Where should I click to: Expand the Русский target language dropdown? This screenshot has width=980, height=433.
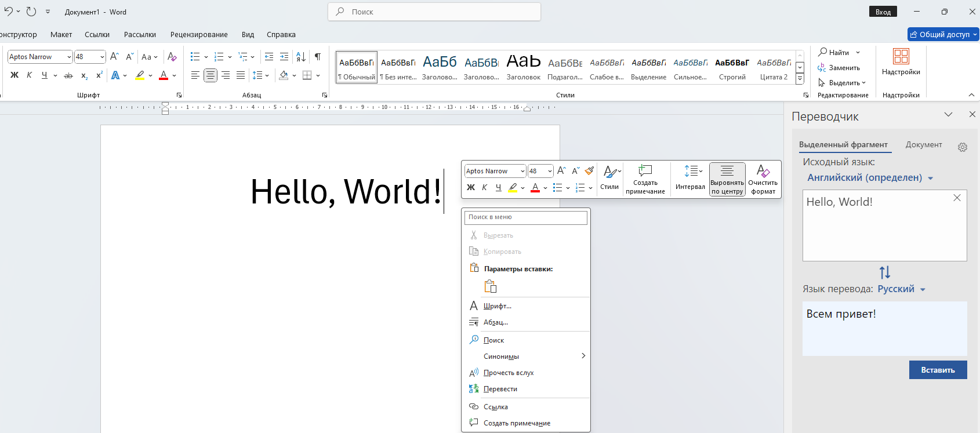(923, 290)
